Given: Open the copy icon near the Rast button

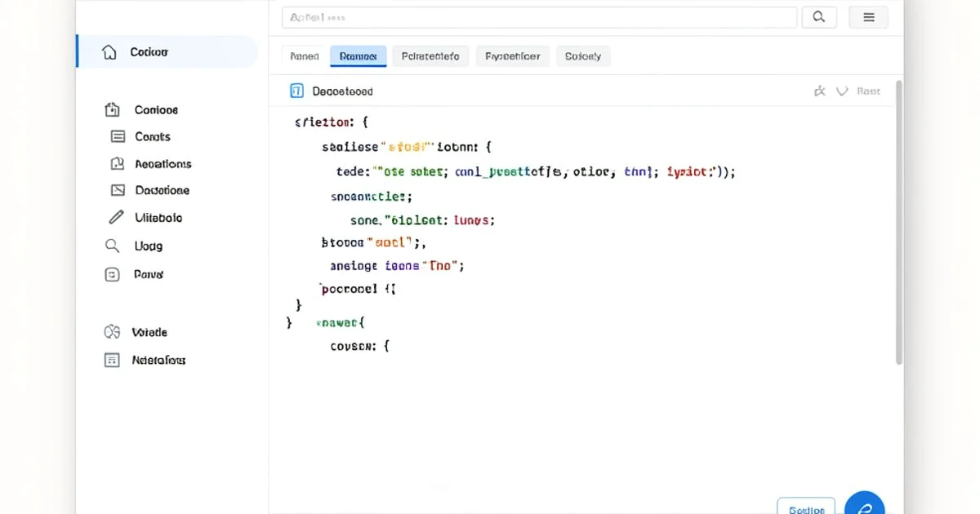Looking at the screenshot, I should [819, 91].
